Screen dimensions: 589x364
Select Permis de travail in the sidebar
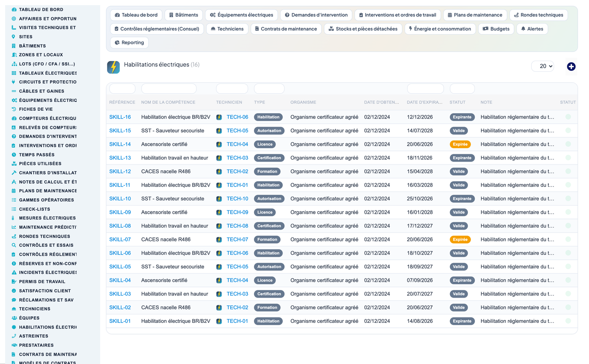point(42,282)
